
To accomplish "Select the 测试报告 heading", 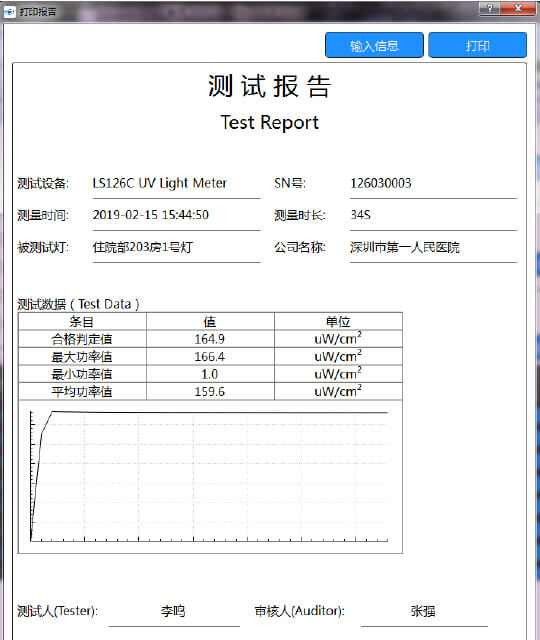I will [x=269, y=86].
